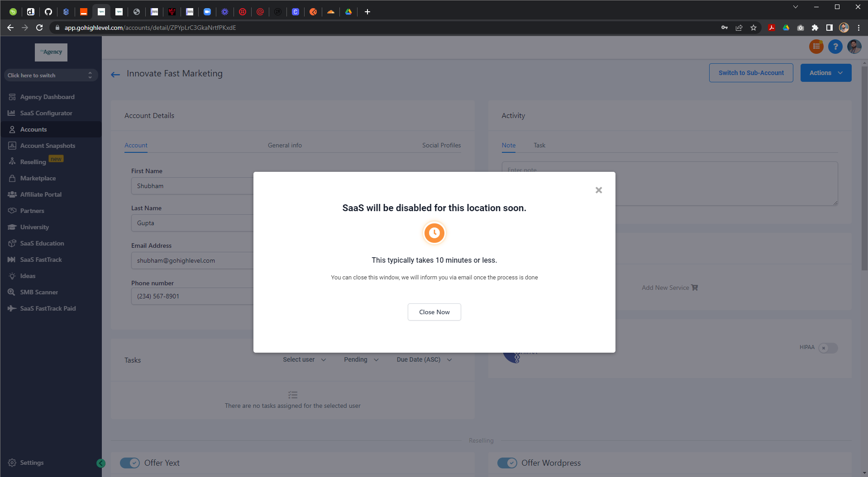Viewport: 868px width, 477px height.
Task: Click the Phone number field
Action: pos(192,296)
